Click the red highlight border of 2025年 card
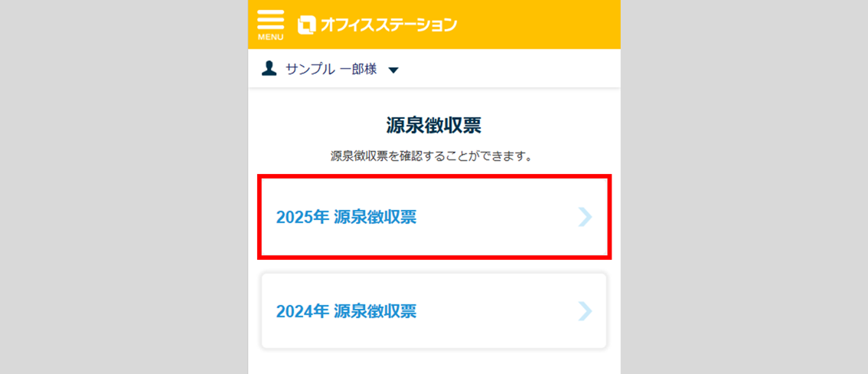 [434, 177]
